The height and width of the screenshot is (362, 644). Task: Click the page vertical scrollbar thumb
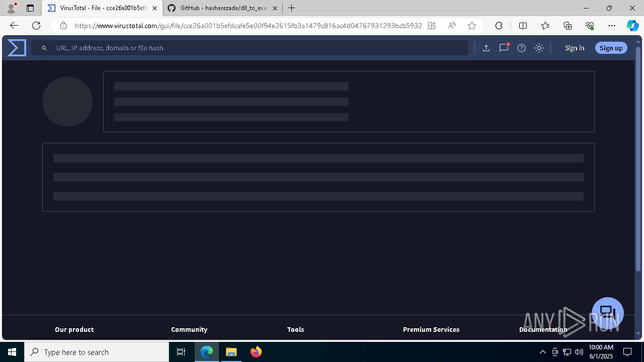pyautogui.click(x=638, y=159)
